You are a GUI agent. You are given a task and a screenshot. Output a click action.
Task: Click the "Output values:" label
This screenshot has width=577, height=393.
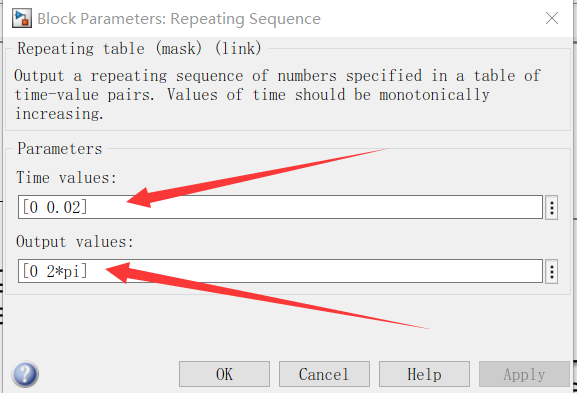[x=75, y=242]
